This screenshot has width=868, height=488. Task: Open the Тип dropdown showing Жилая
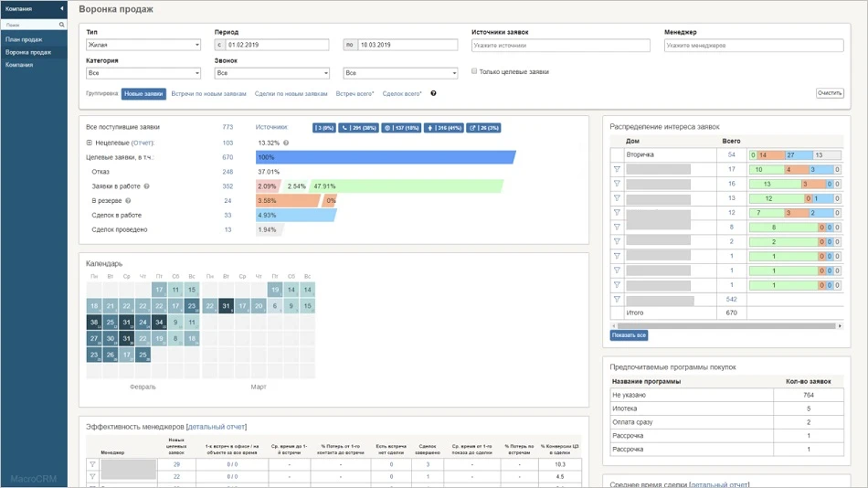143,45
